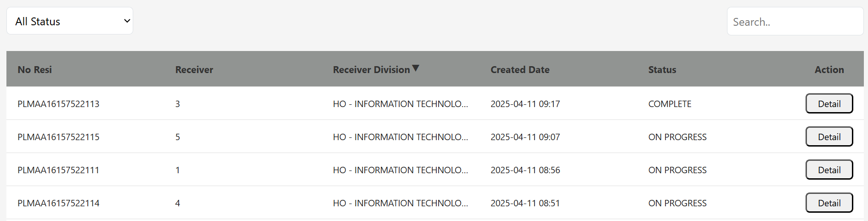This screenshot has width=868, height=221.
Task: Click the Search input field
Action: point(795,22)
